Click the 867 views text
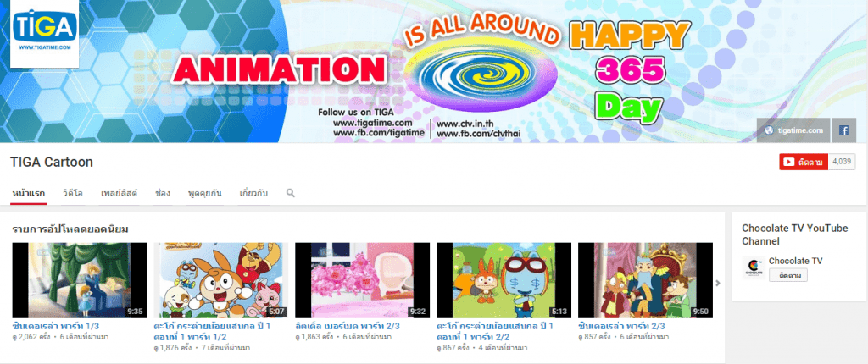This screenshot has width=868, height=364. click(454, 348)
